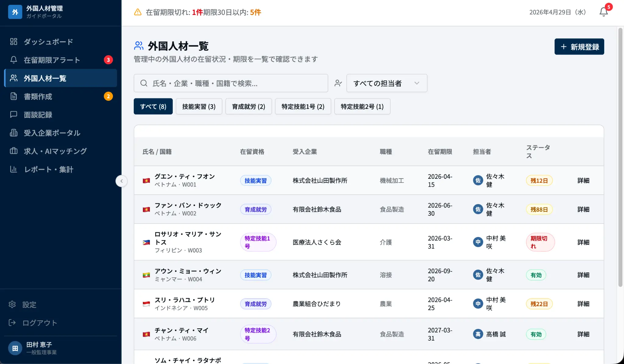Select the 特定技能1号 (2) filter tab

pos(303,106)
